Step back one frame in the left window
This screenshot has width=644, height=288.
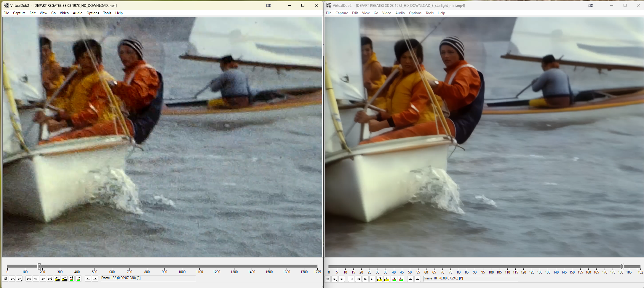tap(36, 279)
